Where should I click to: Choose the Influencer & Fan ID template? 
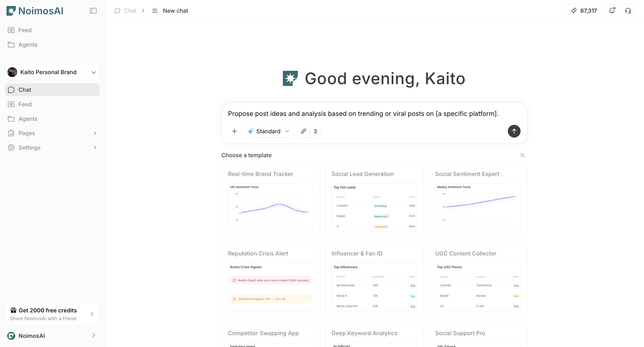click(x=374, y=280)
